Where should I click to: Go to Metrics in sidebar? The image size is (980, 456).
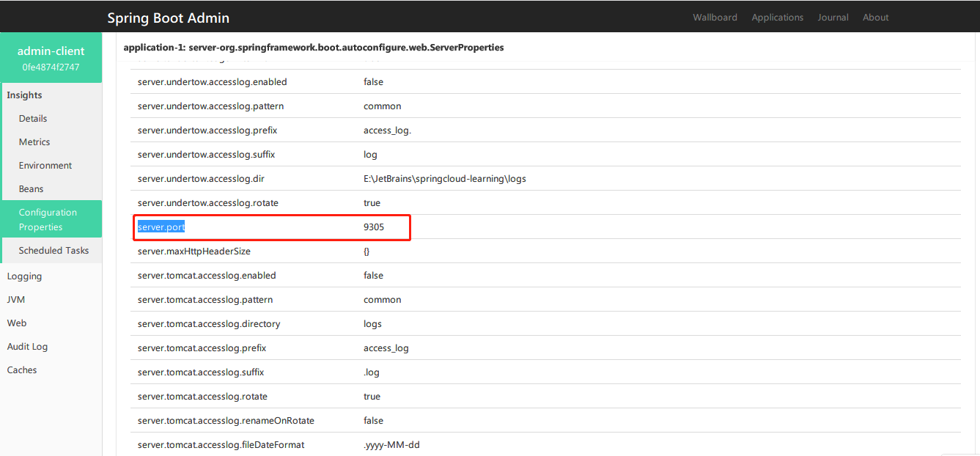pyautogui.click(x=34, y=142)
